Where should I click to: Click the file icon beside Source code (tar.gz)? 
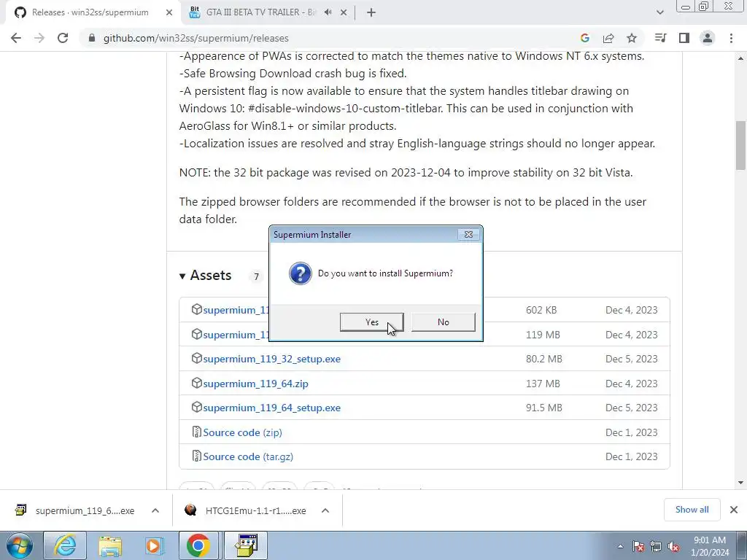click(197, 456)
